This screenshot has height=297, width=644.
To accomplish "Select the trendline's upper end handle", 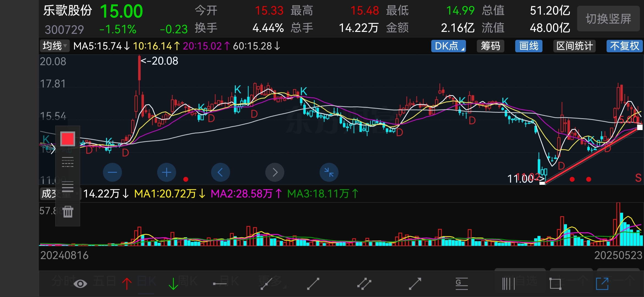I will (x=640, y=127).
